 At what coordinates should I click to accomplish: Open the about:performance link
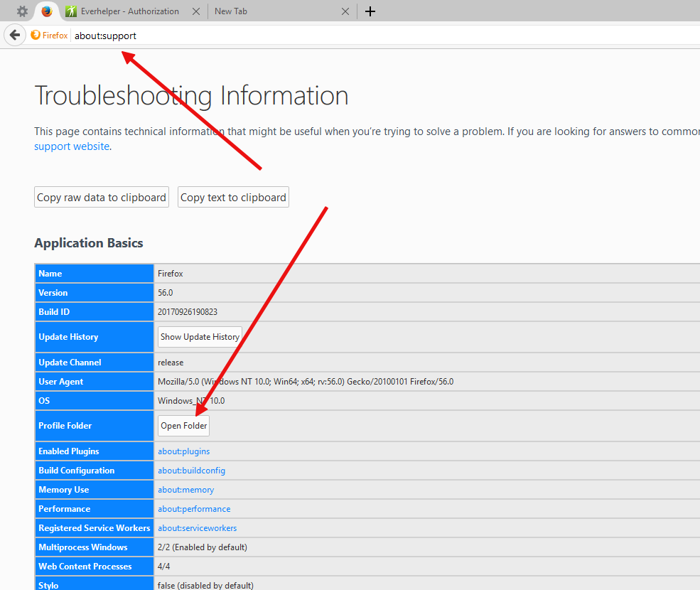[x=194, y=509]
